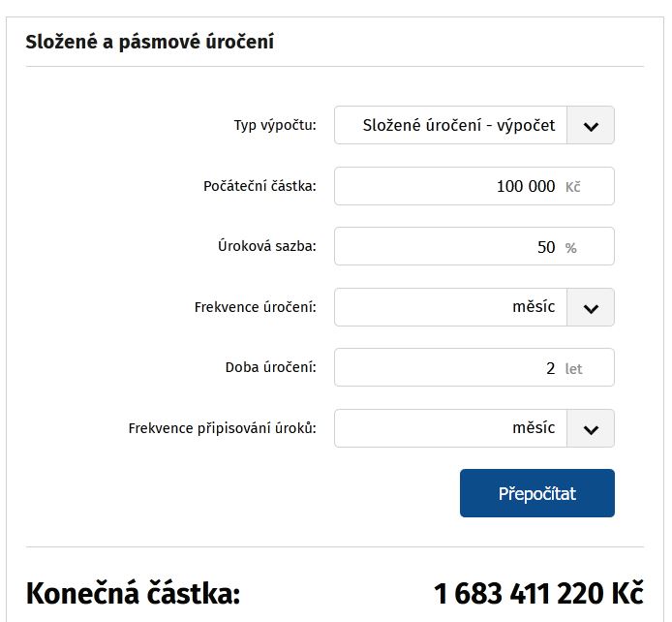Open the Frekvence připisování úroků 'měsíc' selector
The height and width of the screenshot is (622, 672).
pos(451,429)
